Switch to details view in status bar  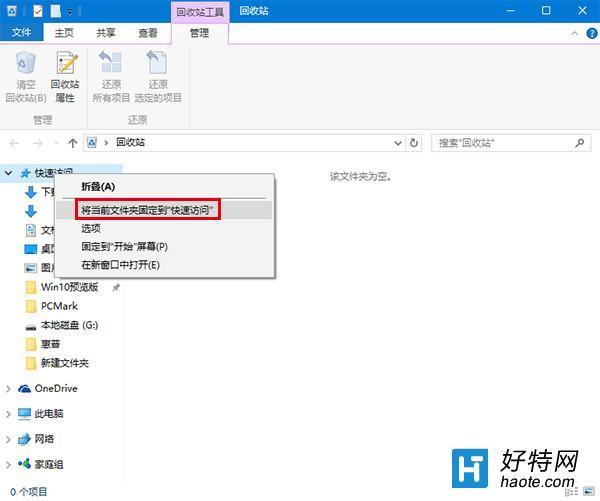pyautogui.click(x=572, y=491)
